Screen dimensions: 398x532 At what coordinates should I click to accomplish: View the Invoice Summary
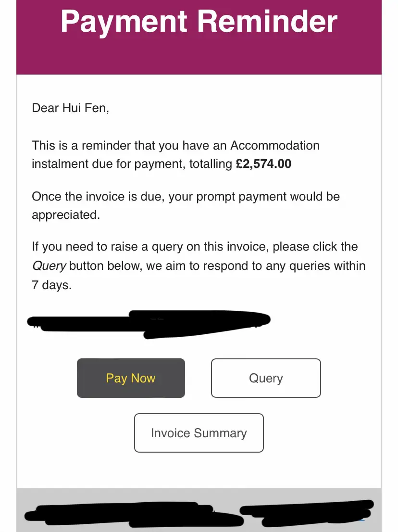point(199,433)
